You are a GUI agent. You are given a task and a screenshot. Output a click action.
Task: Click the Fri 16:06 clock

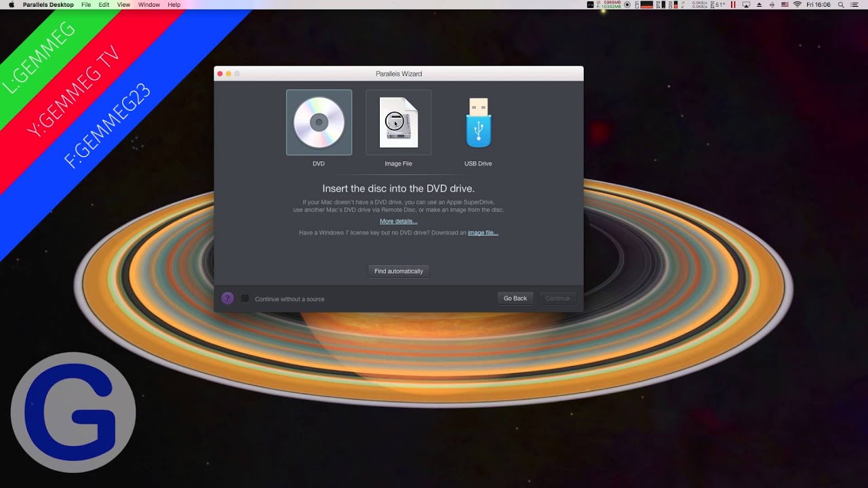coord(818,5)
